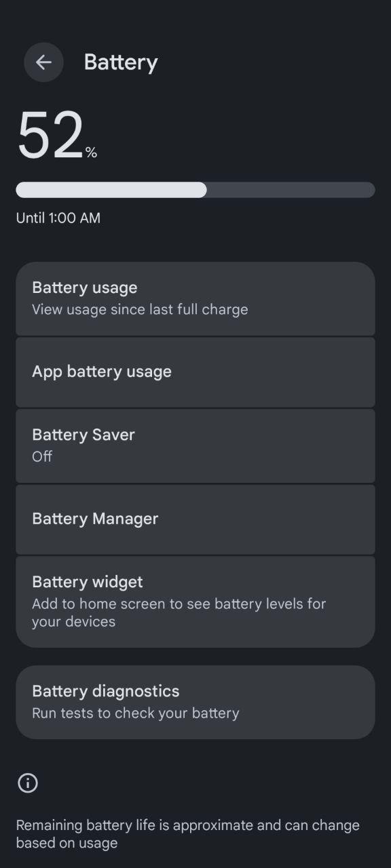This screenshot has width=391, height=868.
Task: Open Battery Saver settings
Action: point(195,446)
